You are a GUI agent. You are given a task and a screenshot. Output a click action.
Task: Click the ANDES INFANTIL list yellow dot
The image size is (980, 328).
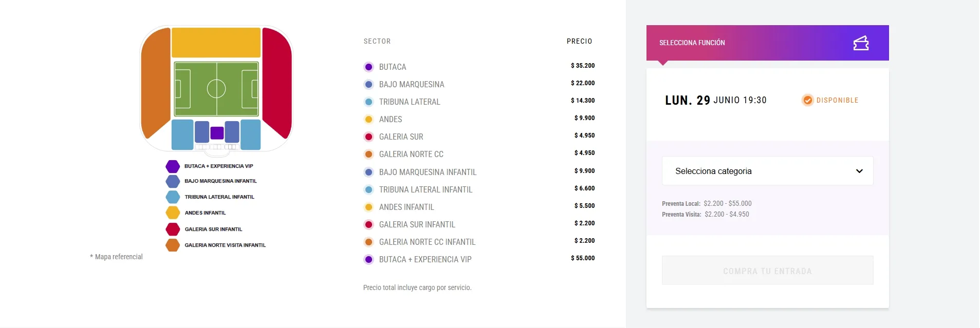pos(368,207)
